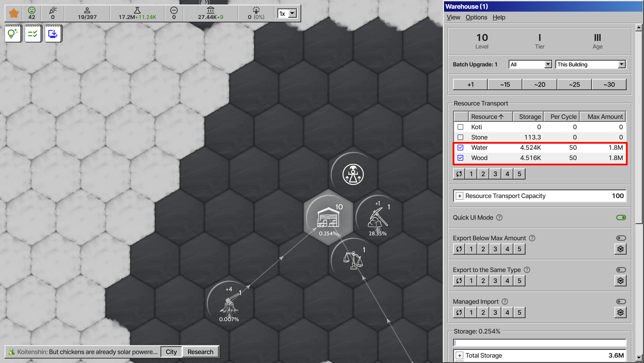The image size is (644, 363).
Task: Click the lightbulb advisor icon
Action: (13, 34)
